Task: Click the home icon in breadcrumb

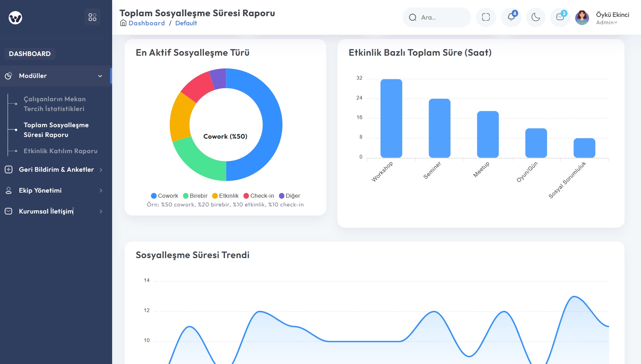Action: click(x=123, y=23)
